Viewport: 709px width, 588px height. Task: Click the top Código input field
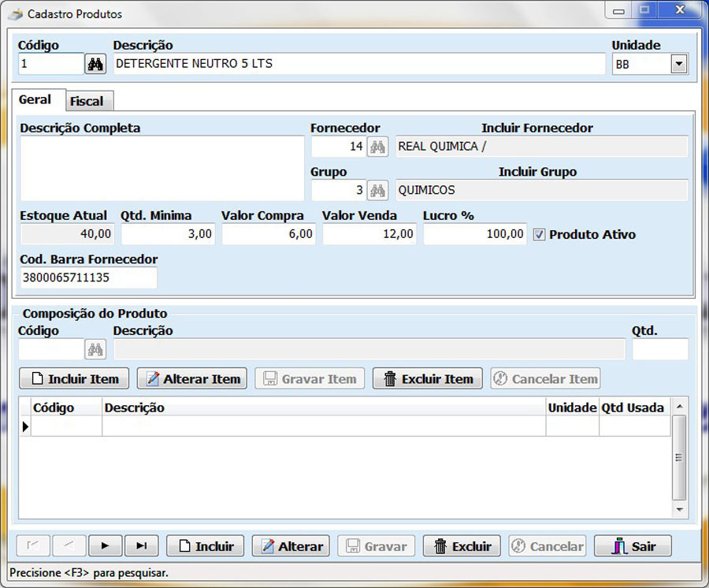[x=51, y=64]
